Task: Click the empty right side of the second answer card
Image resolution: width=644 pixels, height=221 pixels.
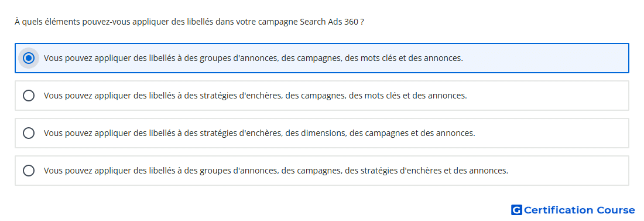Action: [x=549, y=96]
